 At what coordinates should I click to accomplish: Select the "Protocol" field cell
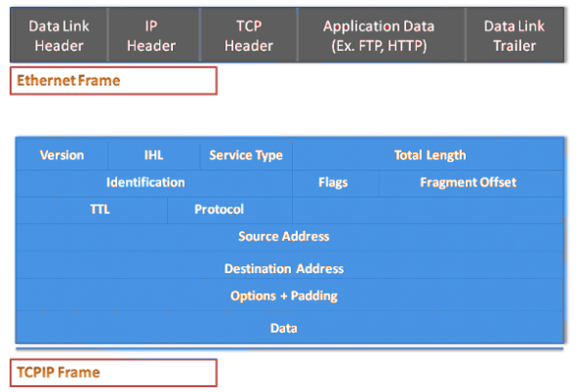[x=230, y=210]
